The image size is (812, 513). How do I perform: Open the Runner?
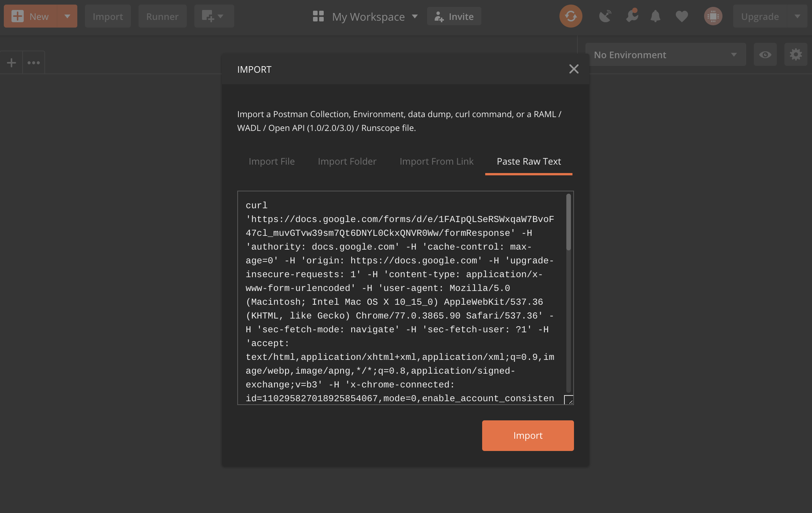[x=162, y=16]
